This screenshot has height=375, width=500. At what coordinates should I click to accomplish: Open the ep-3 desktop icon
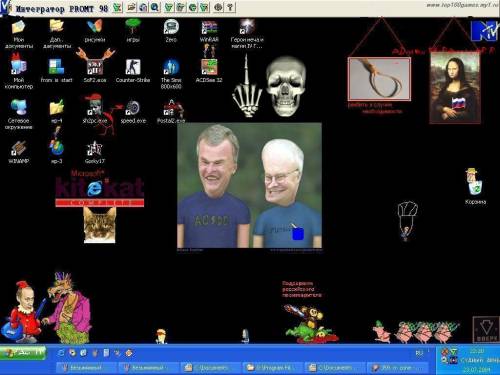[57, 152]
